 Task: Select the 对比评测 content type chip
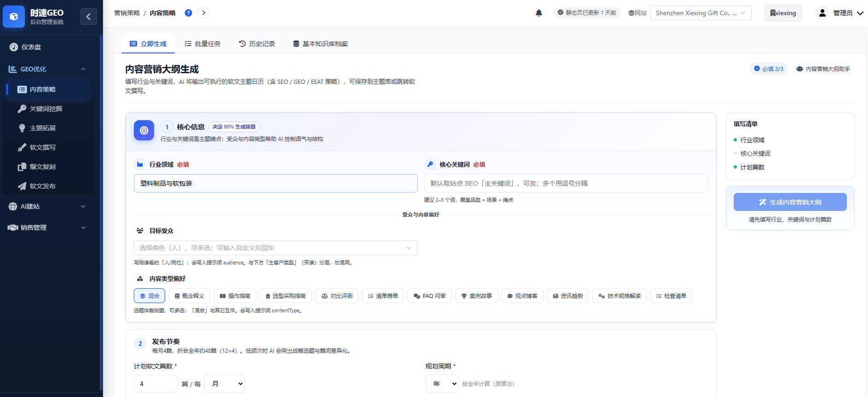pyautogui.click(x=337, y=296)
